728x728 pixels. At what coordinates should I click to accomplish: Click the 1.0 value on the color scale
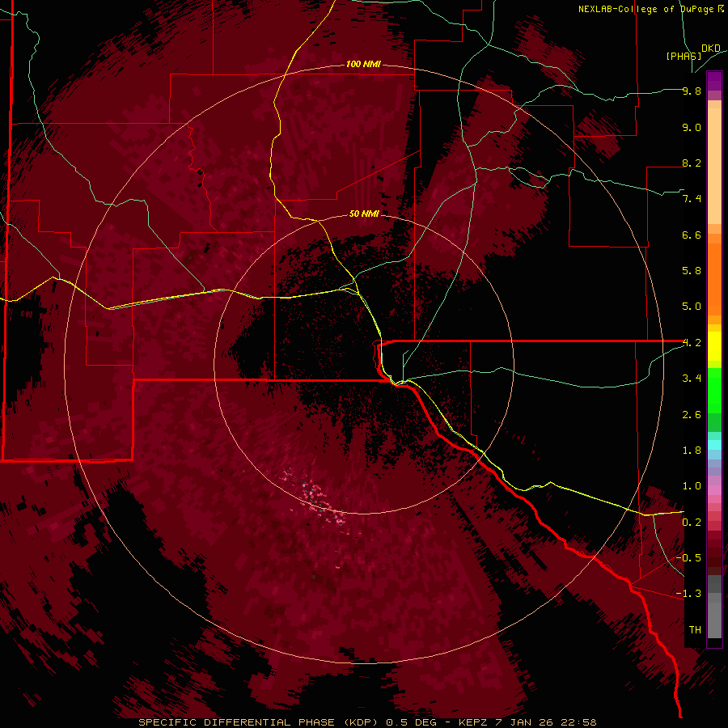692,486
